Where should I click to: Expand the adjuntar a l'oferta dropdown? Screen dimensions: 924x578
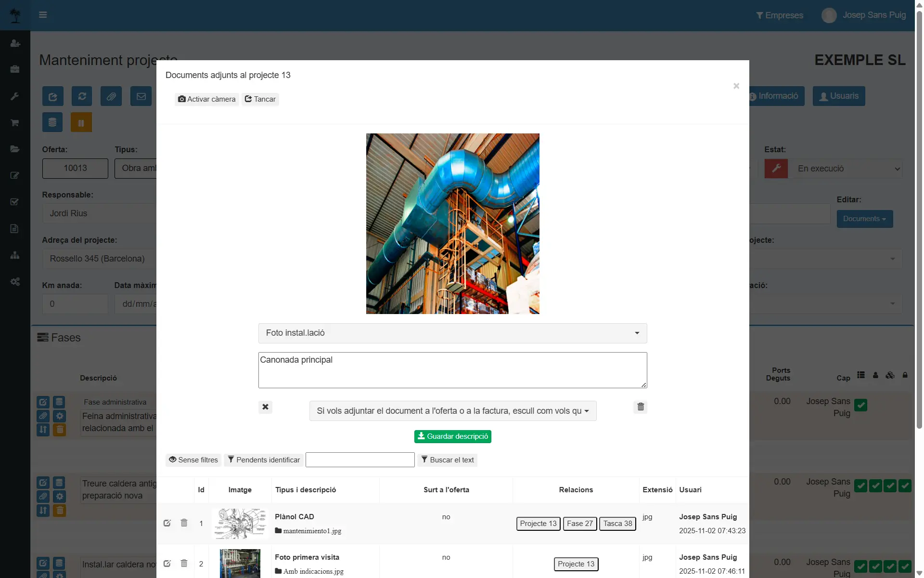click(452, 411)
